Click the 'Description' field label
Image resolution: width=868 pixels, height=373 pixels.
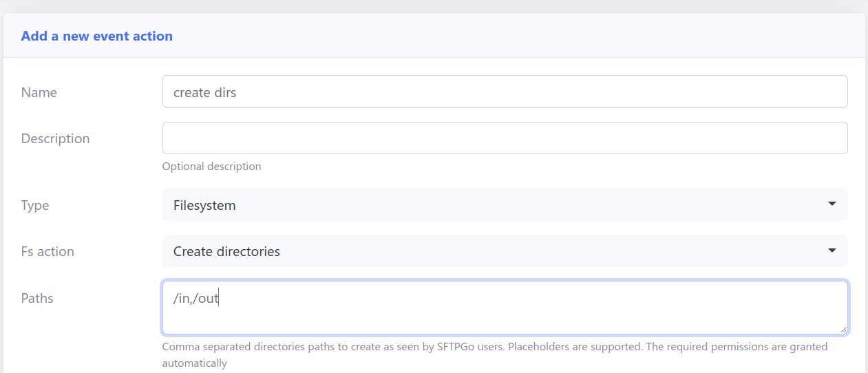[55, 138]
